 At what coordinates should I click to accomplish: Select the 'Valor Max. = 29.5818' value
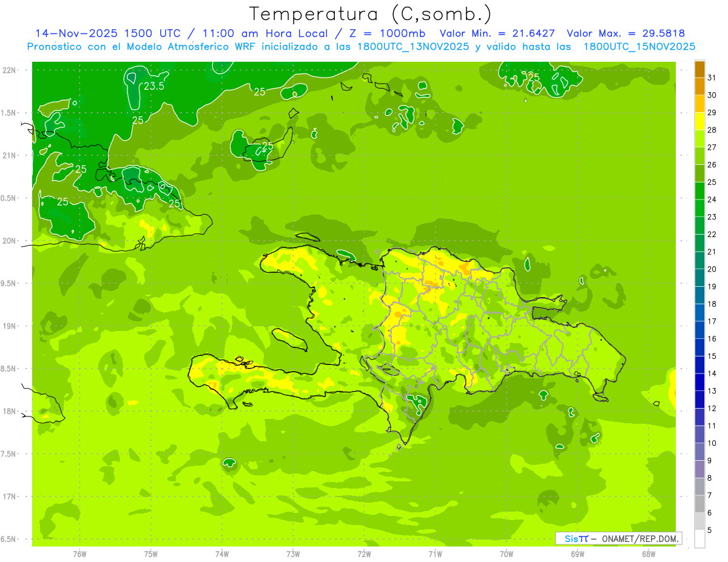click(x=626, y=33)
